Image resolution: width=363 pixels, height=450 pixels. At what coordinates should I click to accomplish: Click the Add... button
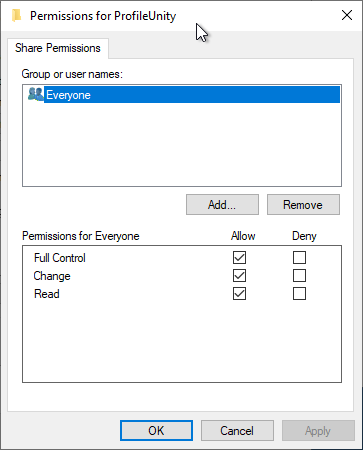tap(222, 205)
